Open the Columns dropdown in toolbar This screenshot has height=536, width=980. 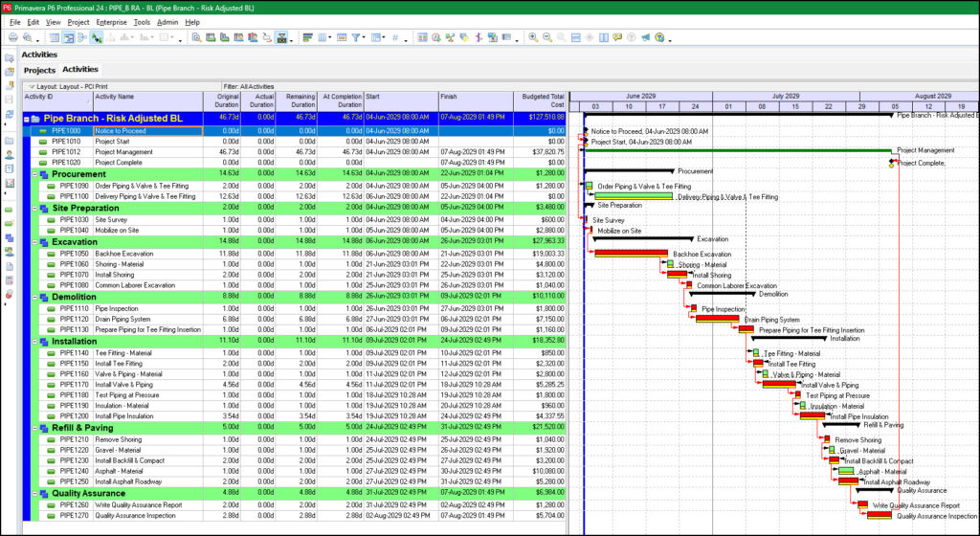pyautogui.click(x=327, y=37)
